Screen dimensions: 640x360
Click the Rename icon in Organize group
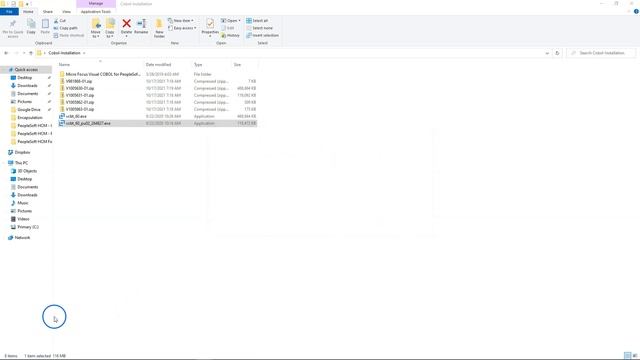pos(141,24)
